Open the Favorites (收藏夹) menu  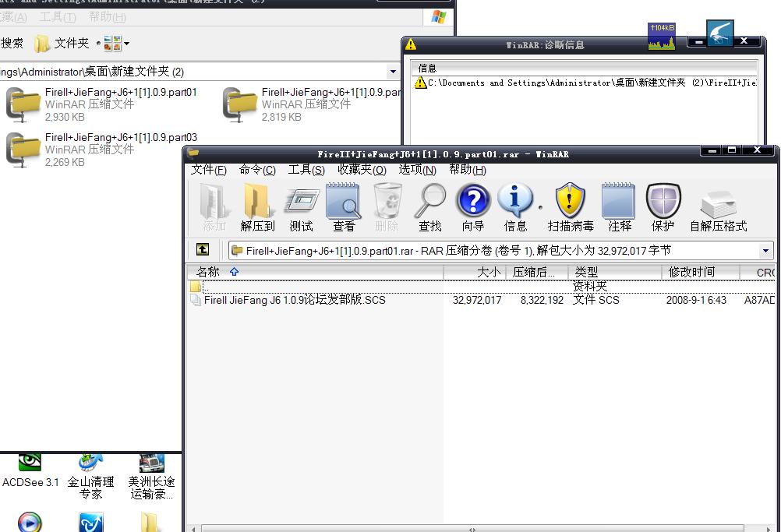pyautogui.click(x=362, y=170)
